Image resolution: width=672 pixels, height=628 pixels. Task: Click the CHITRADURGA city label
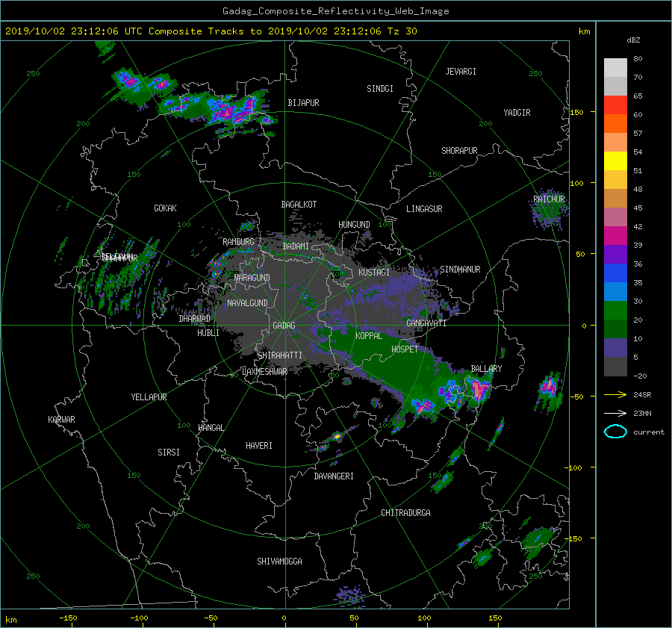pyautogui.click(x=405, y=513)
